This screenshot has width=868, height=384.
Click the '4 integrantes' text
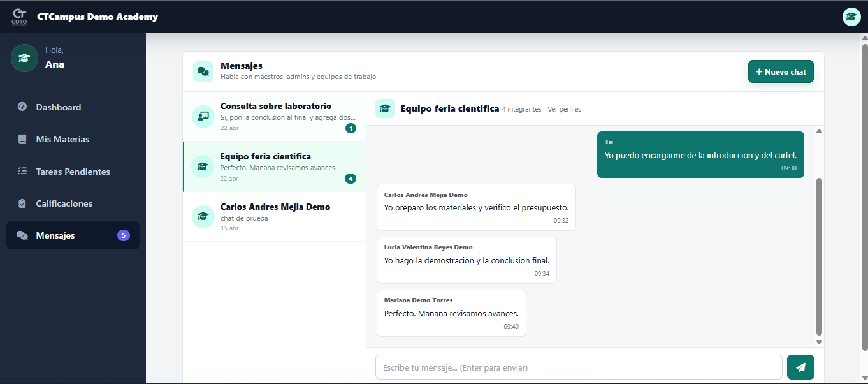coord(521,109)
